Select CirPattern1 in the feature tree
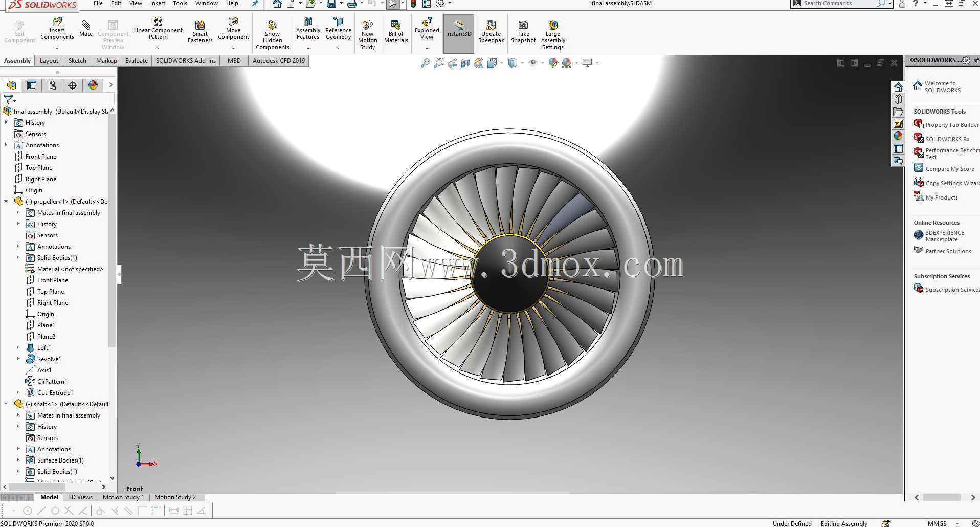 click(52, 382)
